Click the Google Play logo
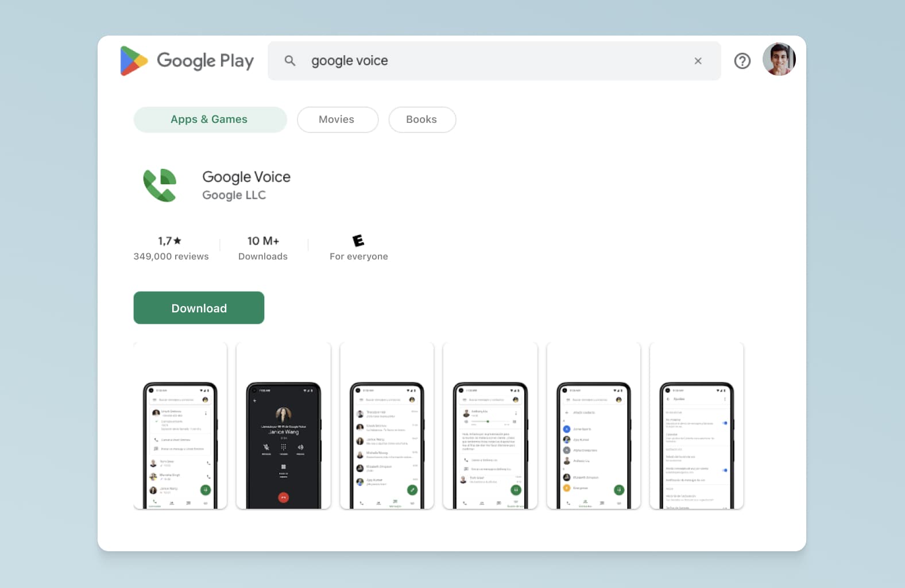 tap(187, 60)
